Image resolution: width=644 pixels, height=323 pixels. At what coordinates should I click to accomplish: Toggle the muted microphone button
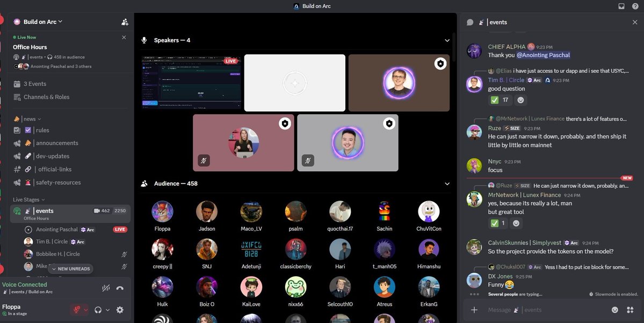(76, 310)
